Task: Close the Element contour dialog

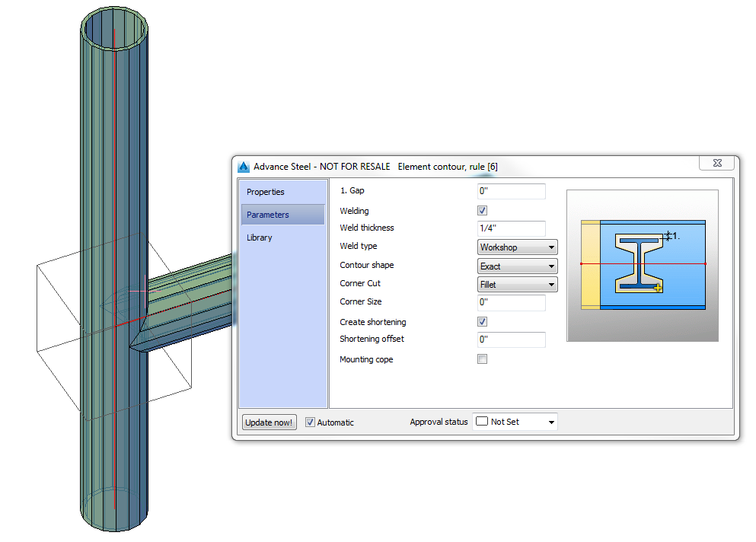Action: [717, 163]
